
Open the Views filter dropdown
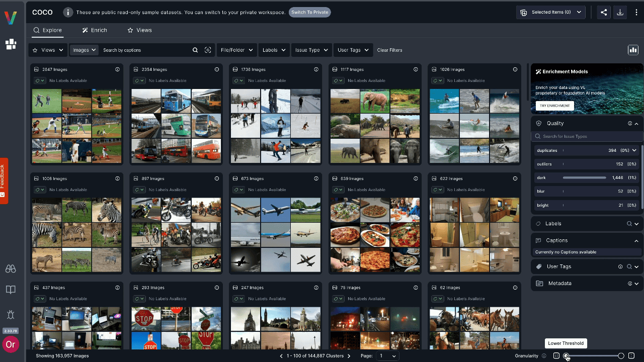pyautogui.click(x=48, y=50)
